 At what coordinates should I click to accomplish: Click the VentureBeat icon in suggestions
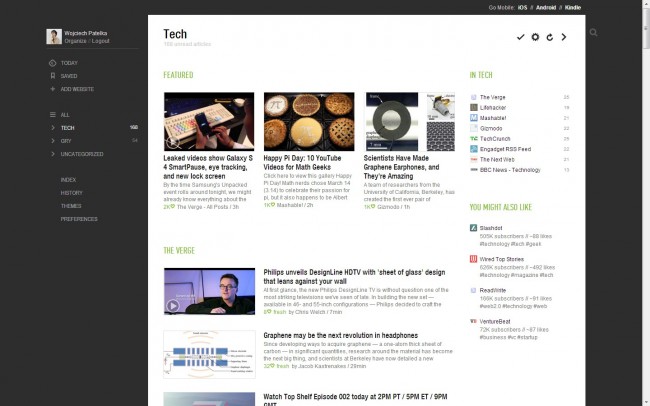click(x=473, y=321)
